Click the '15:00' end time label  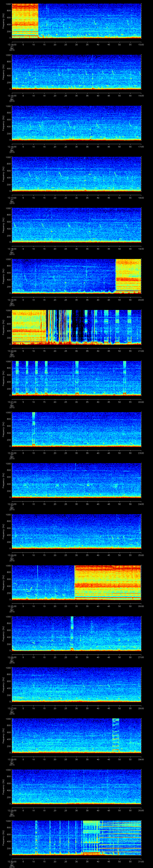coord(141,44)
